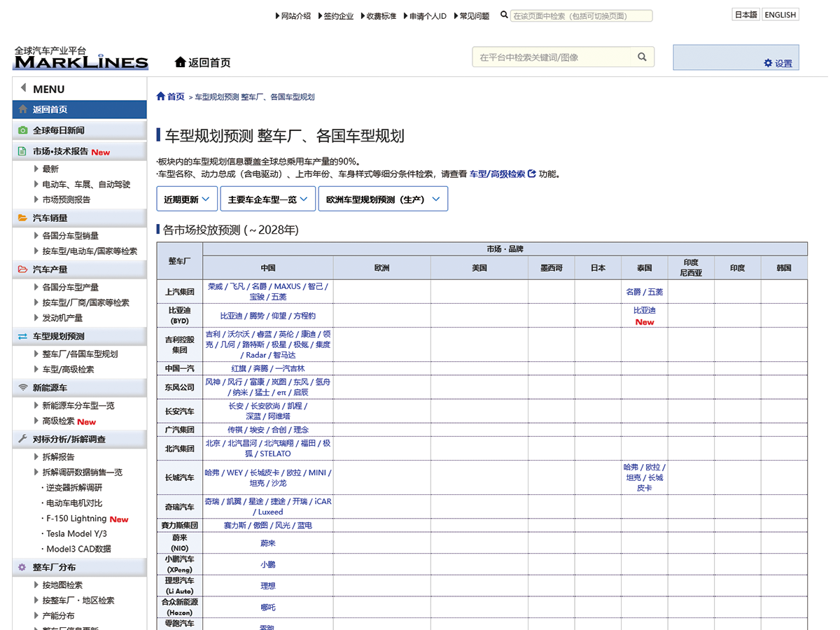Click 理想 brand link
Viewport: 840px width, 630px height.
[x=267, y=586]
